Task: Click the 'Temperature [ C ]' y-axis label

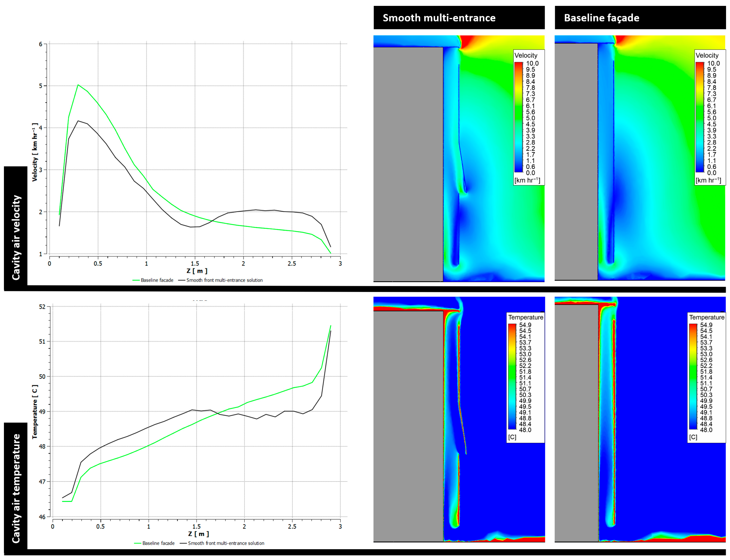Action: [x=35, y=412]
